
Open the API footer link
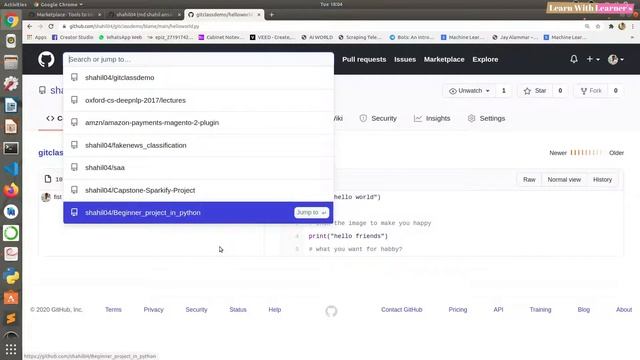(498, 309)
